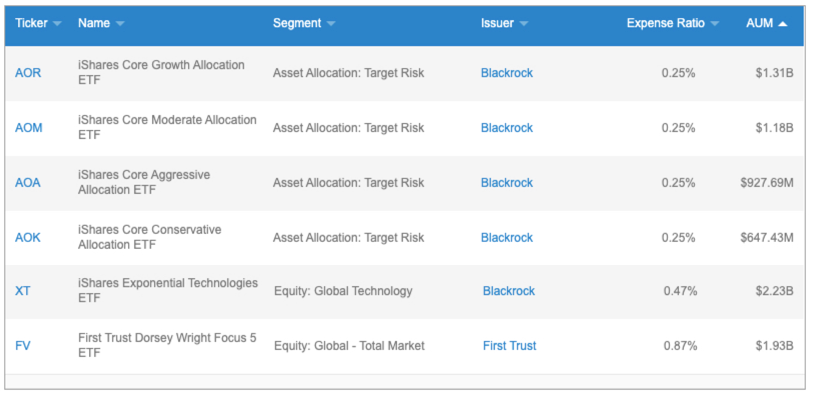Open the AOA ticker link
The height and width of the screenshot is (398, 813).
(x=27, y=183)
